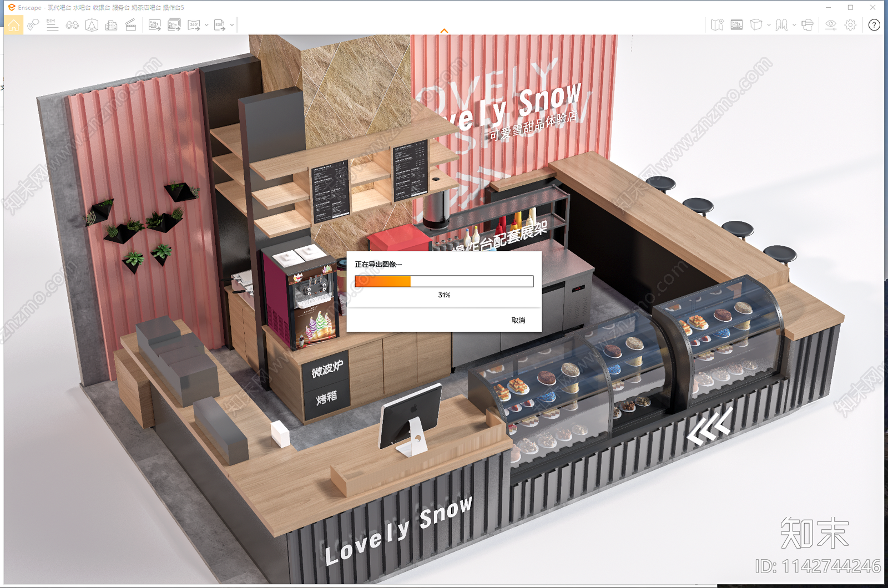Open the asset library buildings icon

coord(111,25)
